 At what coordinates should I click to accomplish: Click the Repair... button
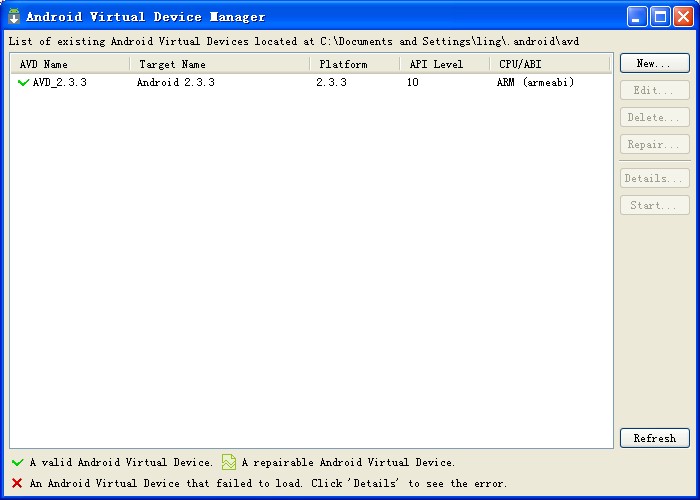coord(654,144)
